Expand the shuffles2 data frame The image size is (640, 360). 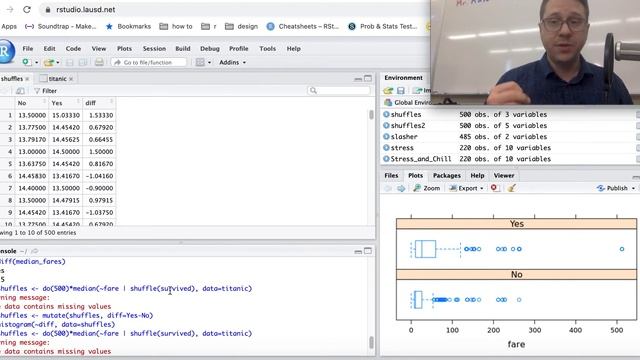(x=386, y=126)
